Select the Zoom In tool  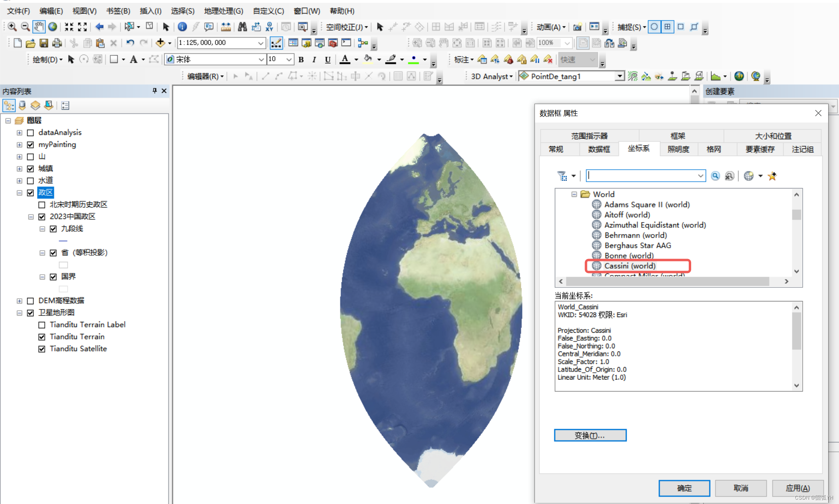[x=12, y=27]
